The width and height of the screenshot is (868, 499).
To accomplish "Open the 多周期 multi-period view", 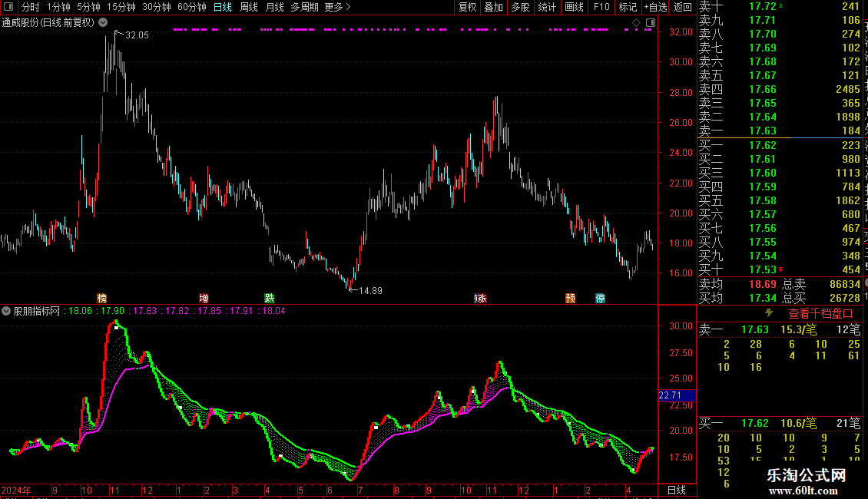I will pyautogui.click(x=304, y=7).
